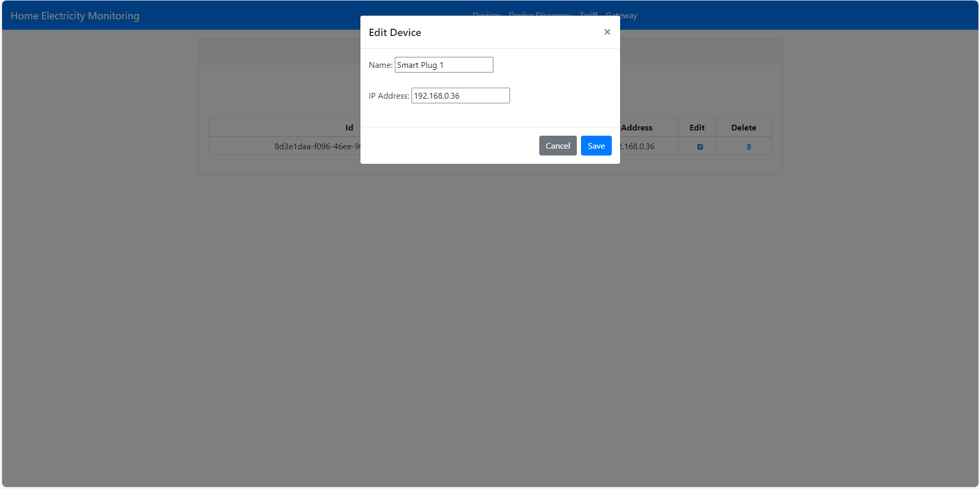Image resolution: width=980 pixels, height=489 pixels.
Task: Click the Delete column header
Action: click(743, 127)
